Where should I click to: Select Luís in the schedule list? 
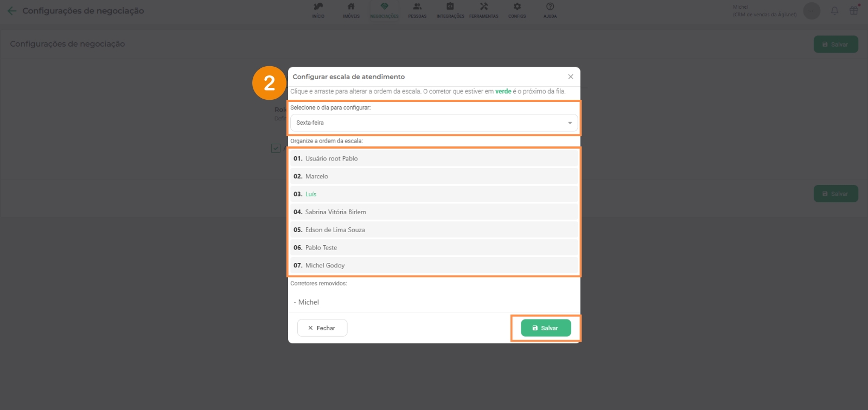pyautogui.click(x=311, y=194)
